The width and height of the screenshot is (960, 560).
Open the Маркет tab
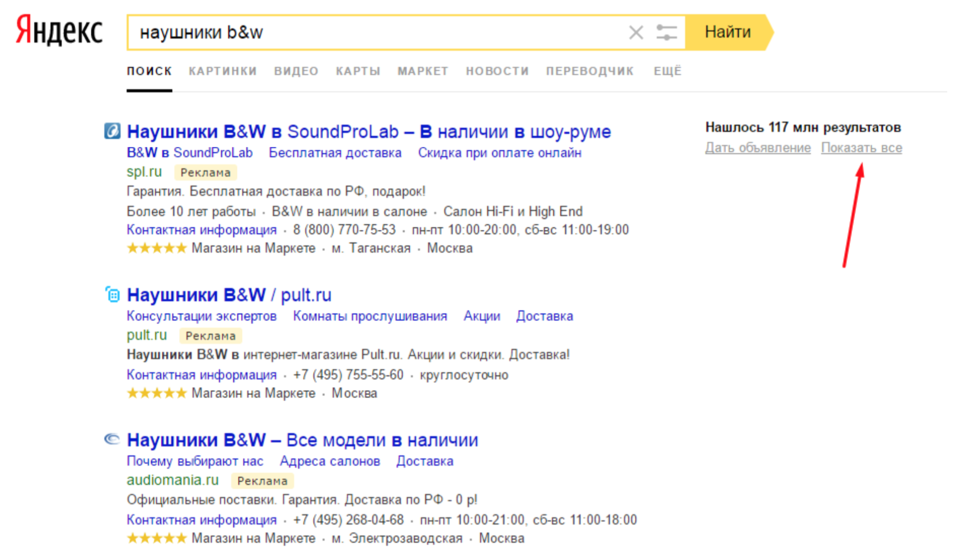423,71
